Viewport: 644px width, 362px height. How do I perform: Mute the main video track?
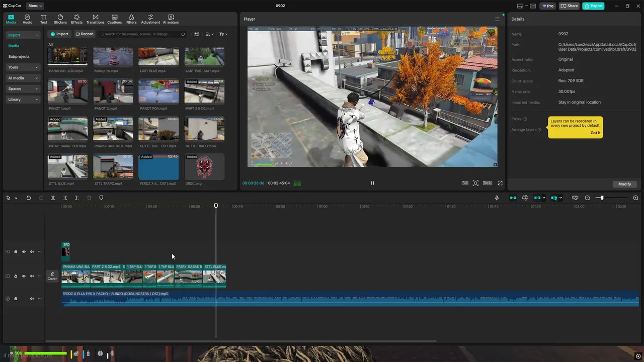pos(32,276)
